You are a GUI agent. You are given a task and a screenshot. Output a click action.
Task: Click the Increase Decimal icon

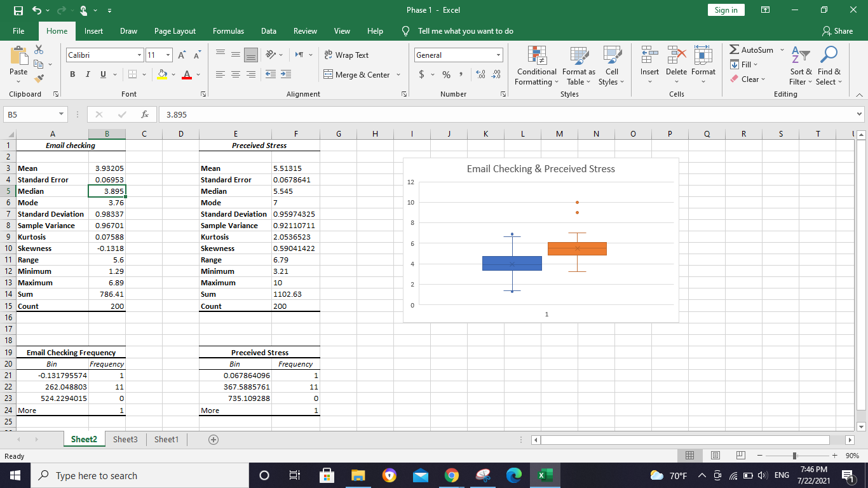(481, 75)
